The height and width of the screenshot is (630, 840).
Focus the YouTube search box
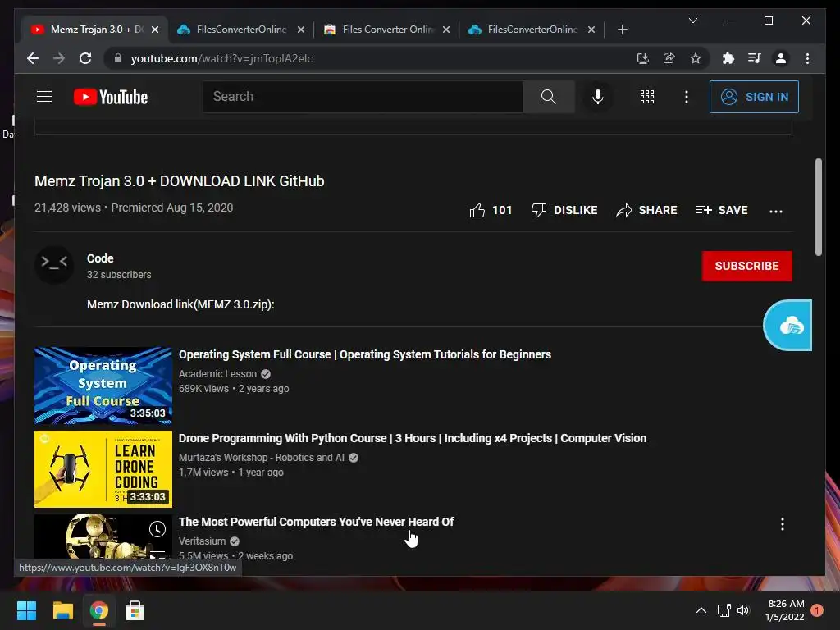[x=362, y=97]
